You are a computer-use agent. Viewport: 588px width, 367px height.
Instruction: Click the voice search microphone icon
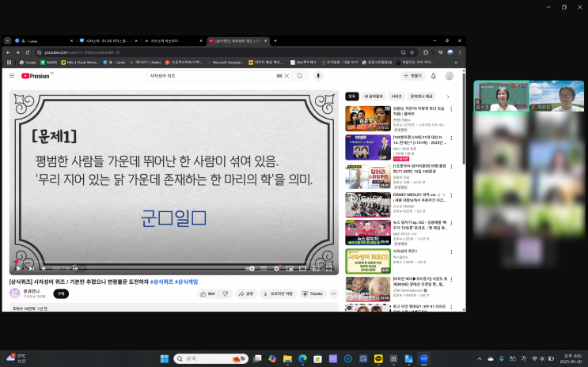tap(318, 76)
